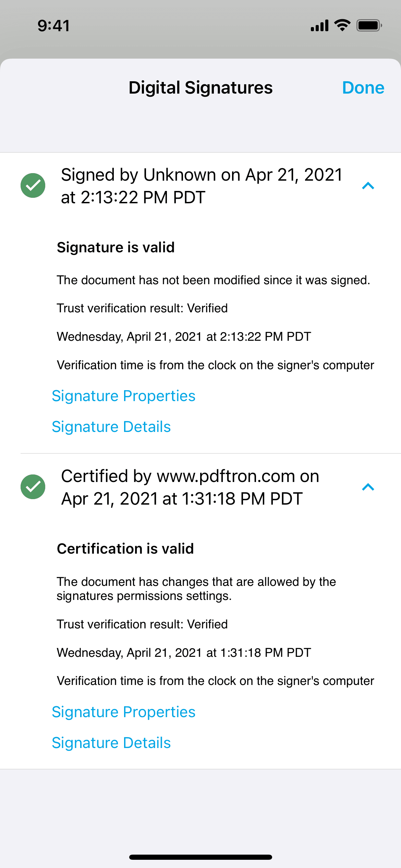Tap the home indicator bar at bottom

coord(200,857)
